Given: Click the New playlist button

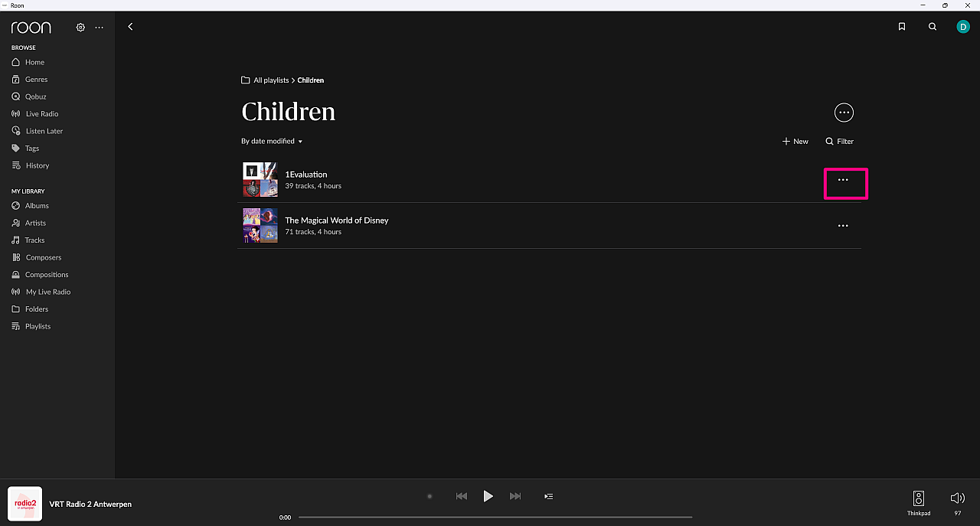Looking at the screenshot, I should click(795, 142).
